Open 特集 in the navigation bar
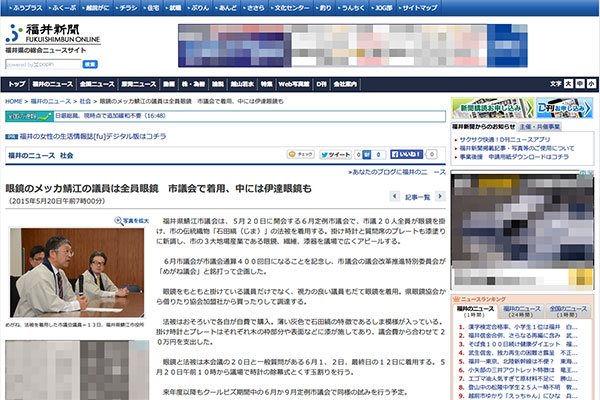 [x=266, y=84]
